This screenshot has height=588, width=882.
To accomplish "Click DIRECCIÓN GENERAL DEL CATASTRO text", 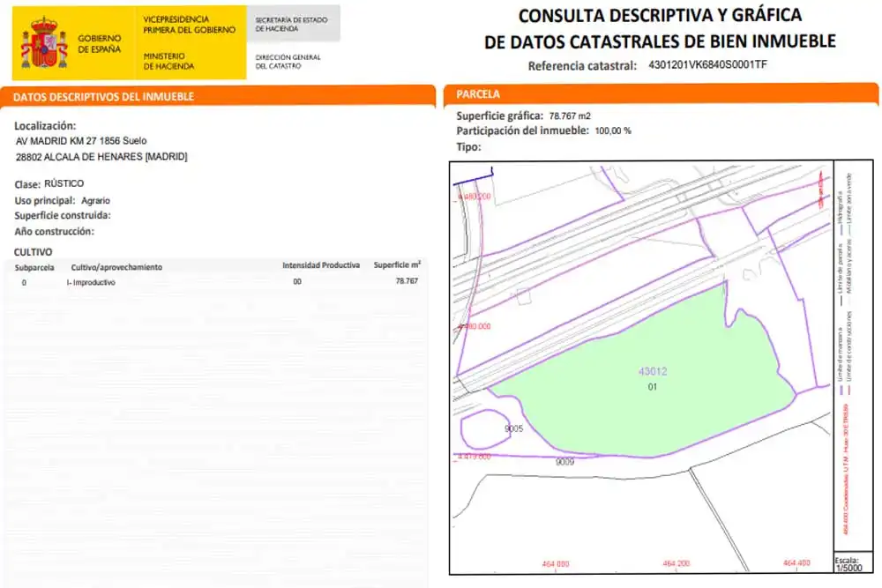I will click(288, 62).
